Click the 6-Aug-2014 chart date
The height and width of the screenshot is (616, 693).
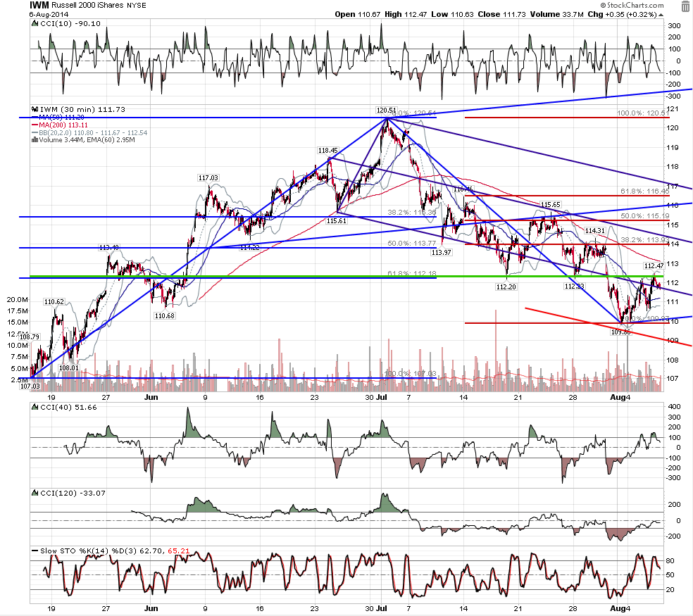click(x=49, y=14)
